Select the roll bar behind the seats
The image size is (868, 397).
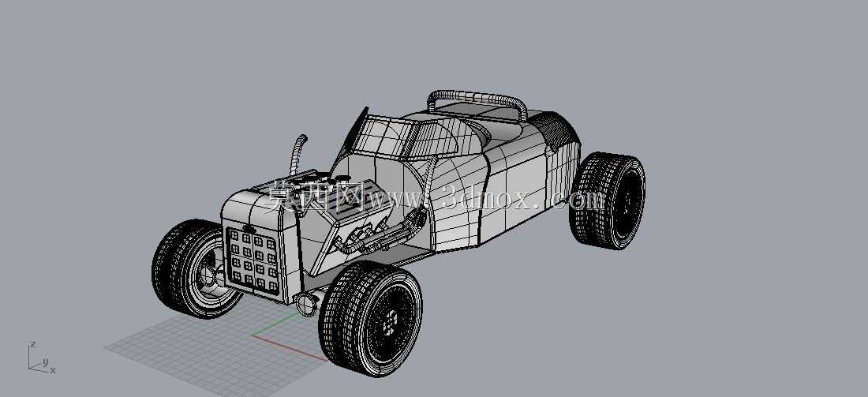(x=477, y=104)
